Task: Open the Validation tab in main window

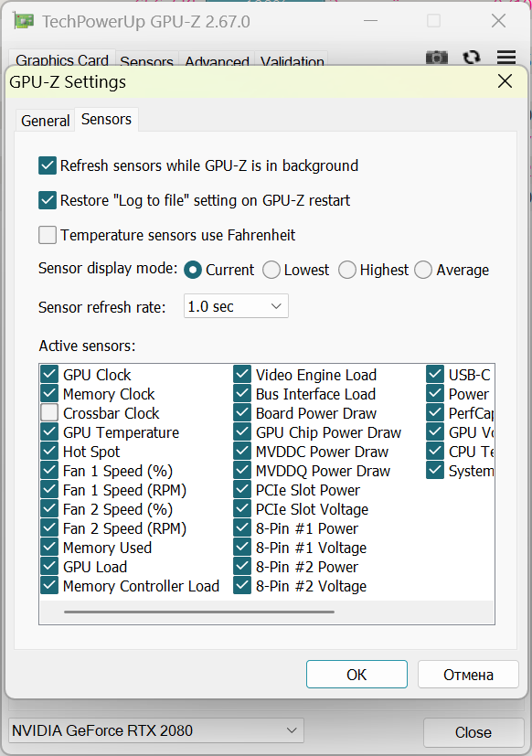Action: [x=292, y=60]
